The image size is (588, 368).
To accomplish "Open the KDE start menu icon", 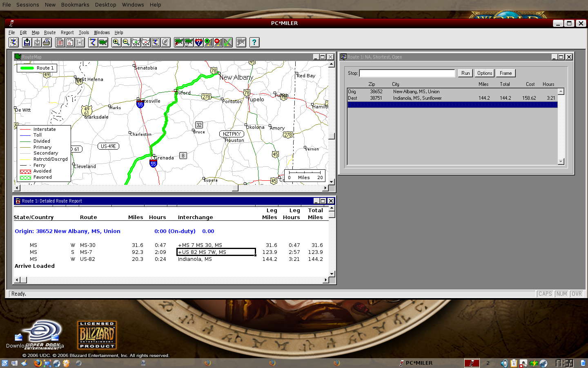I will [x=5, y=363].
